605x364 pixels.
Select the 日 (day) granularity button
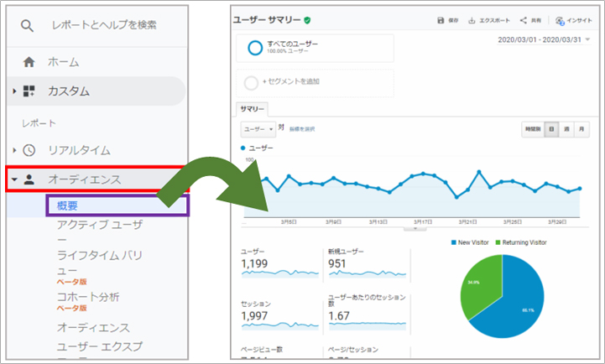551,129
